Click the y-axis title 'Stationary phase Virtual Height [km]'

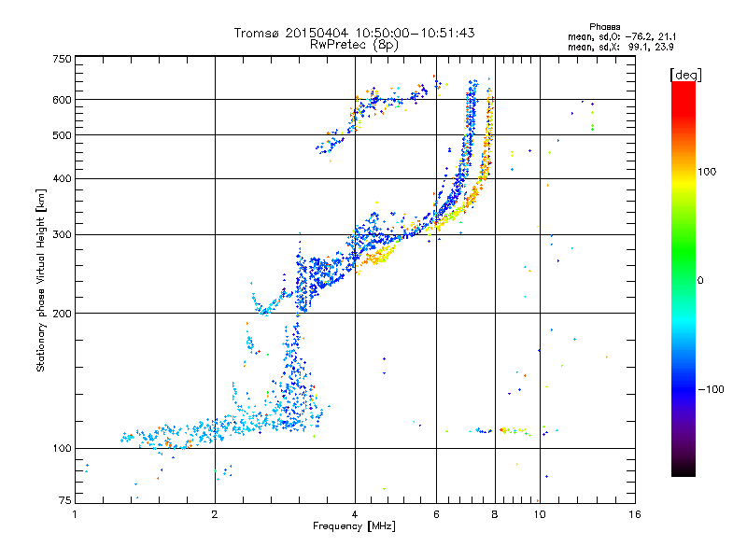click(x=41, y=280)
